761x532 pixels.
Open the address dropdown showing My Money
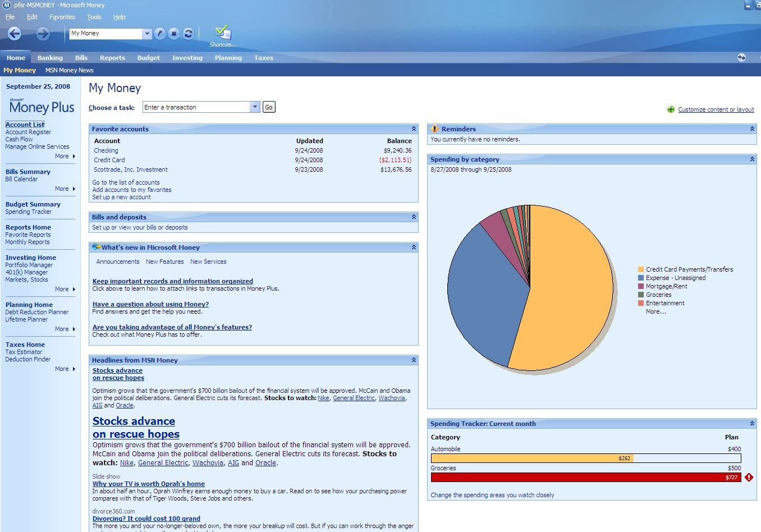pyautogui.click(x=147, y=34)
